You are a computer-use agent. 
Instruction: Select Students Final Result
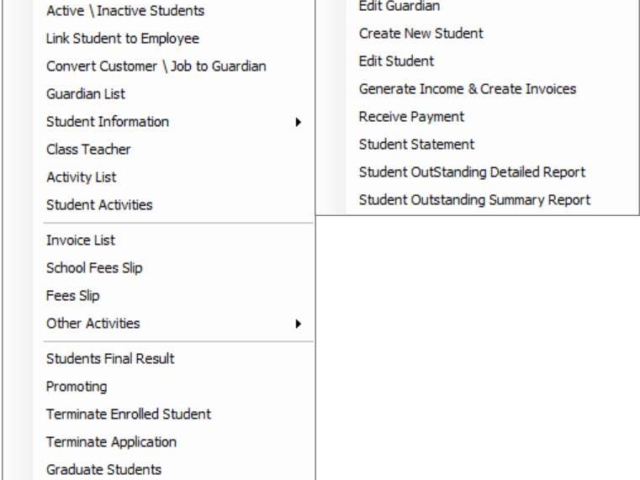click(110, 359)
